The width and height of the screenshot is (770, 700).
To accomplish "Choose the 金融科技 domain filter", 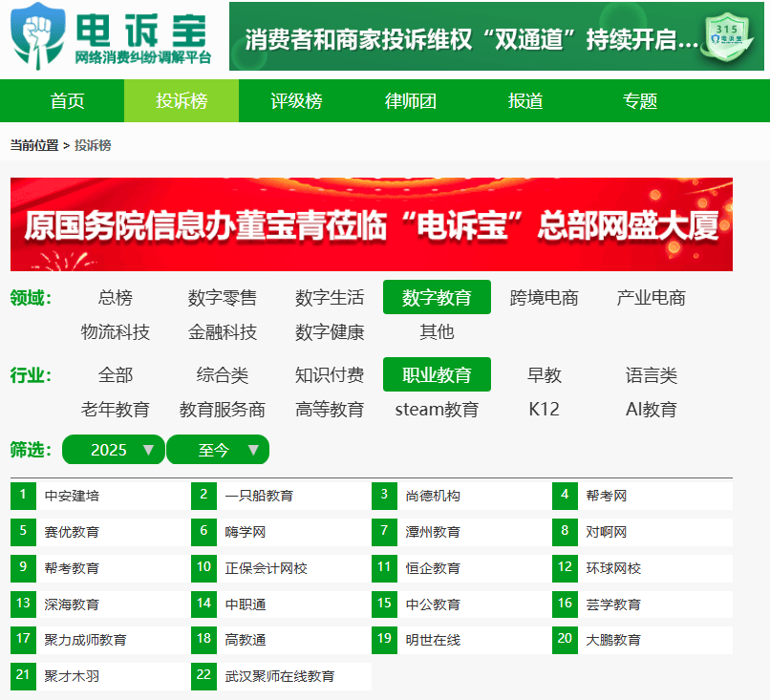I will coord(223,332).
